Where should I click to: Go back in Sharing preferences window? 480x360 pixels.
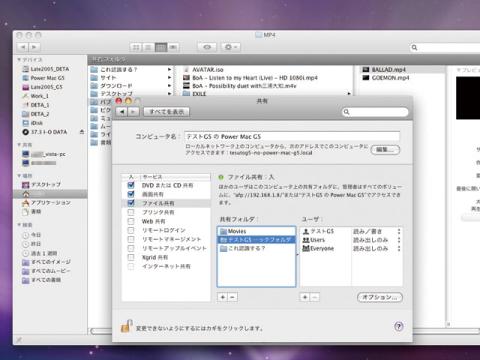123,112
